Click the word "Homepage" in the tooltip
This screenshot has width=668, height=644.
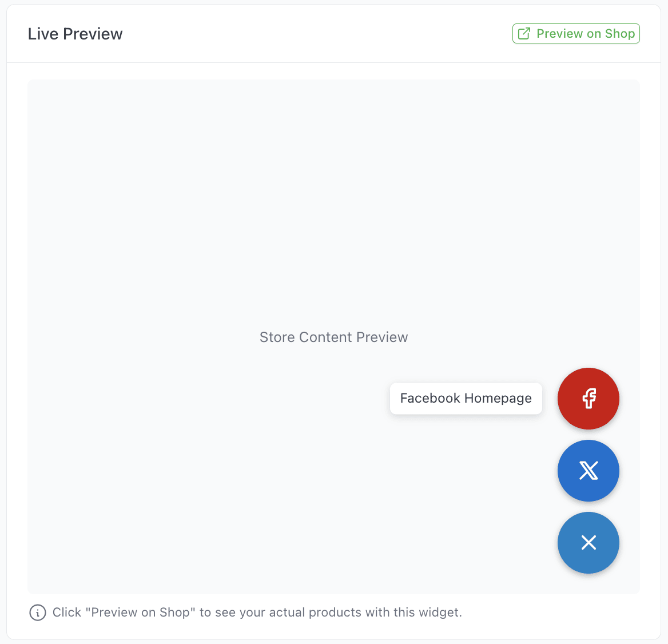498,398
